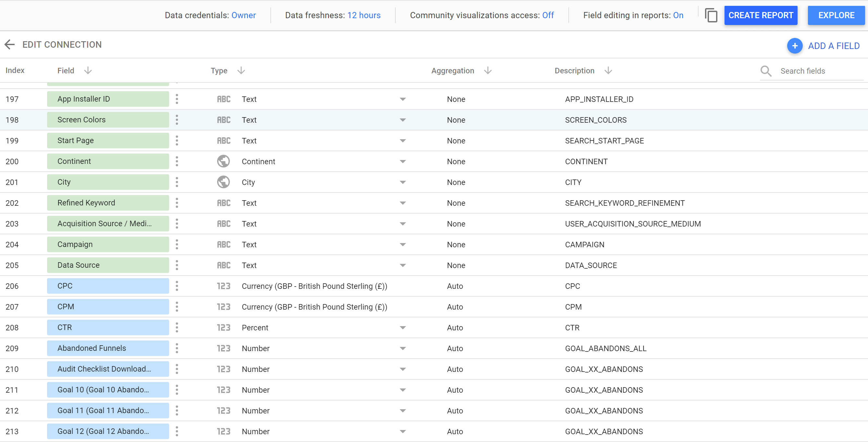Open the three-dot menu for Goal 12
This screenshot has height=442, width=868.
coord(177,432)
